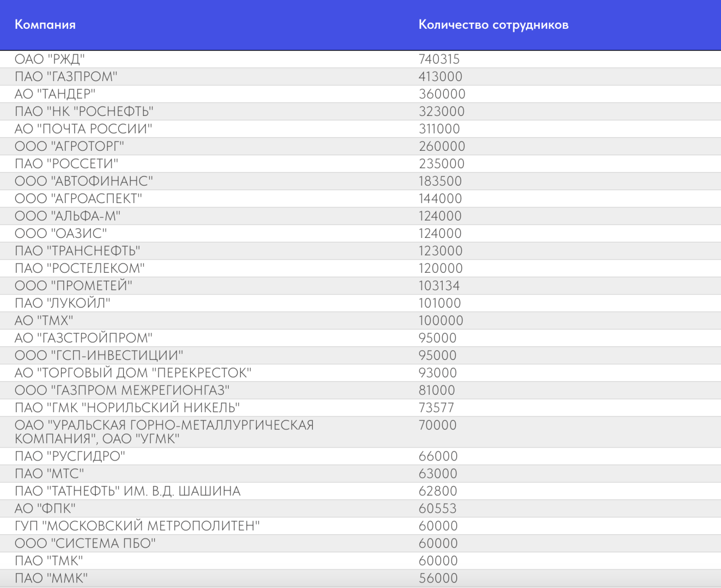Select the value 123000
Screen dimensions: 721x588
pyautogui.click(x=440, y=250)
